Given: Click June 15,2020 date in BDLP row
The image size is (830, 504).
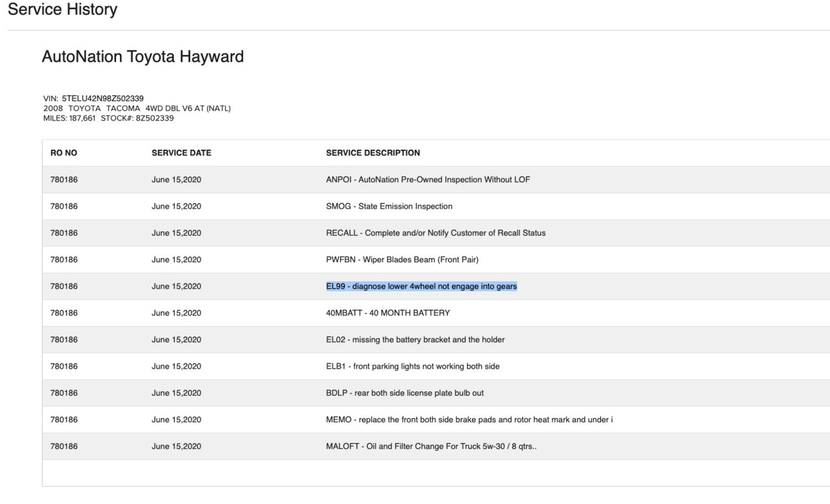Looking at the screenshot, I should pos(176,393).
